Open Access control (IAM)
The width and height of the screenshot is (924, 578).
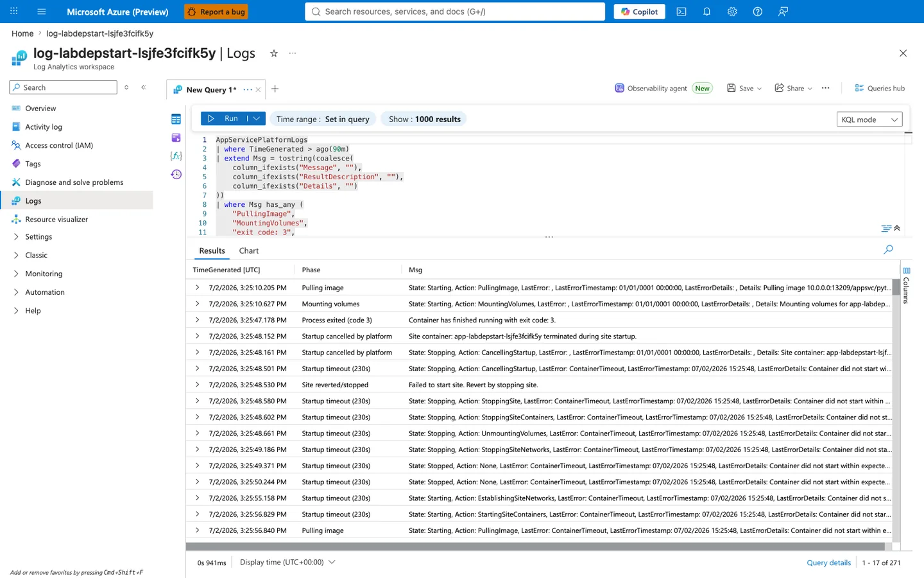tap(59, 146)
